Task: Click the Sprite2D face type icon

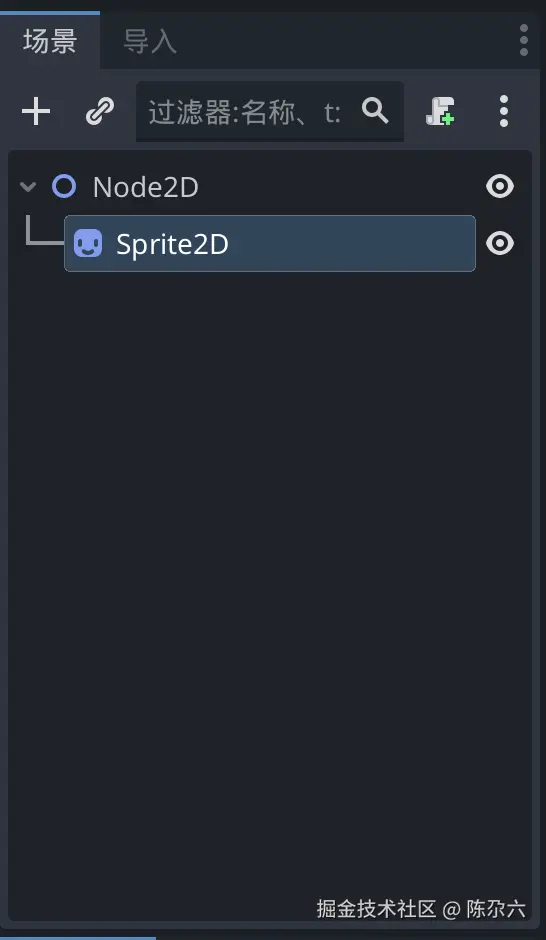Action: pyautogui.click(x=88, y=243)
